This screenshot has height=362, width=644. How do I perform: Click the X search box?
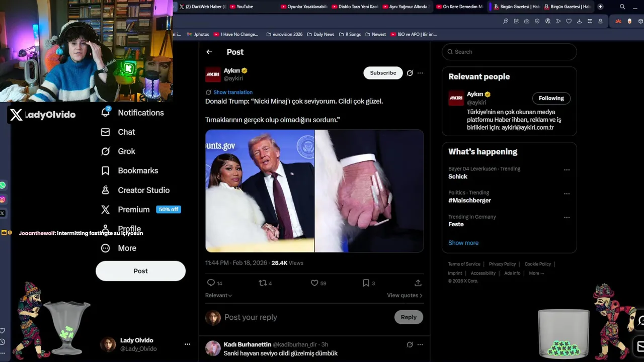[509, 52]
